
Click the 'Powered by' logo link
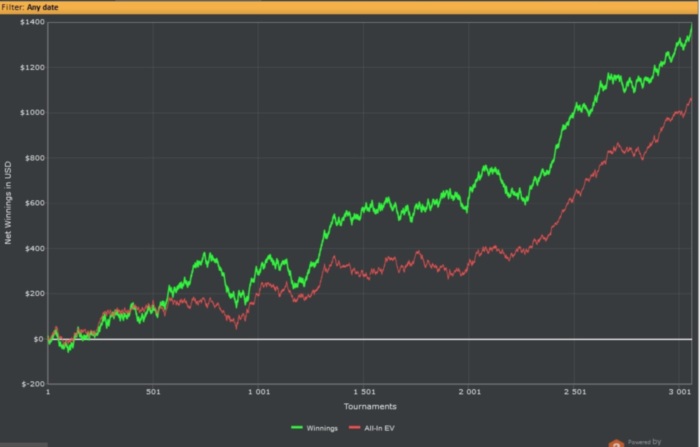tap(635, 443)
